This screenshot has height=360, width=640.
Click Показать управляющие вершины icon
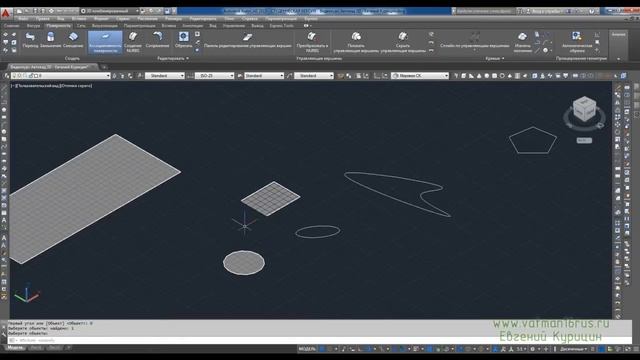356,37
